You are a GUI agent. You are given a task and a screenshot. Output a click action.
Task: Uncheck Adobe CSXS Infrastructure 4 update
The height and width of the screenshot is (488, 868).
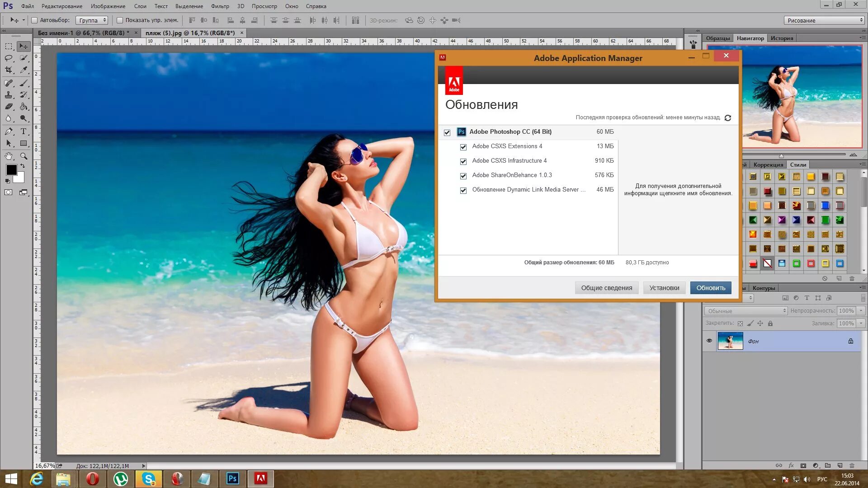pos(463,161)
